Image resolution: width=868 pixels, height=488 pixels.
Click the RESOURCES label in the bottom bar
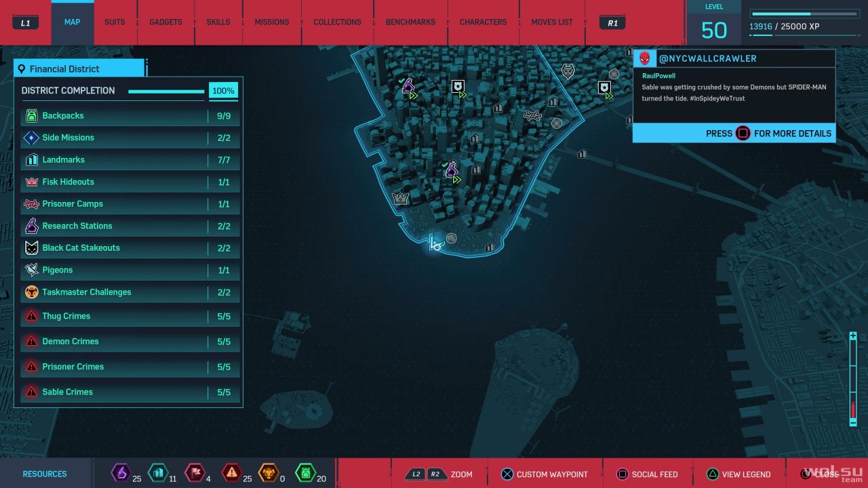(45, 474)
